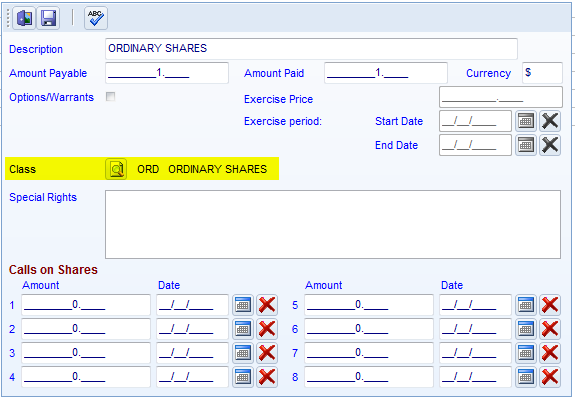
Task: Select the Currency input box
Action: pos(542,73)
